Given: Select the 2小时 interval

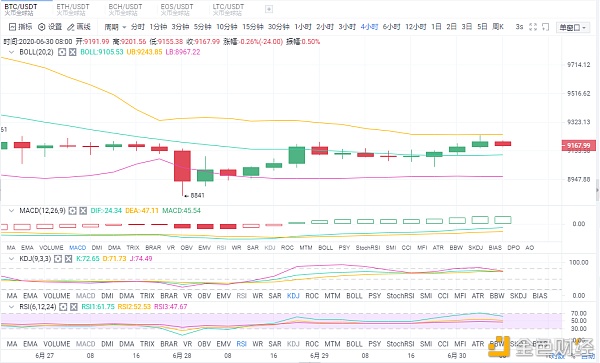Looking at the screenshot, I should 325,27.
